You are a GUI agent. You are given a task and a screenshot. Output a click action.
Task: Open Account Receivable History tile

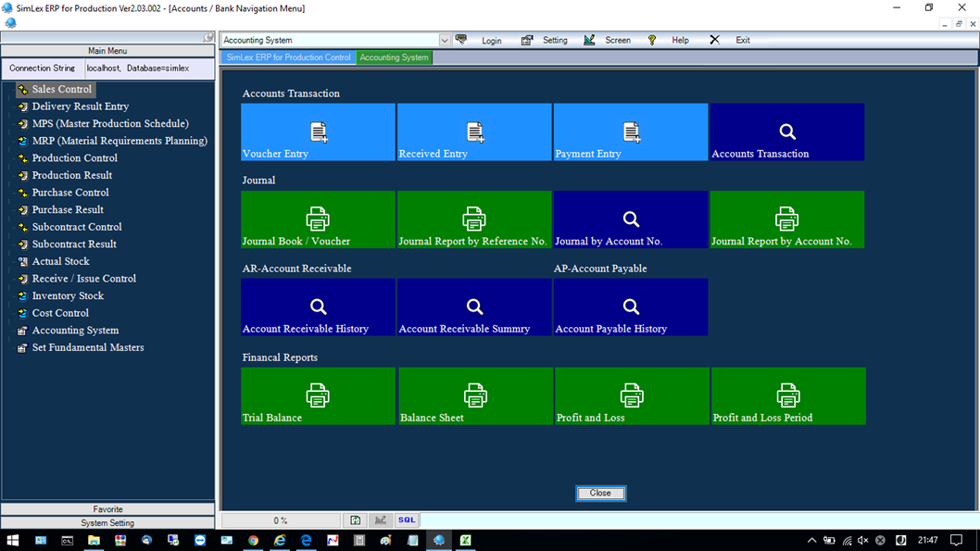tap(318, 307)
